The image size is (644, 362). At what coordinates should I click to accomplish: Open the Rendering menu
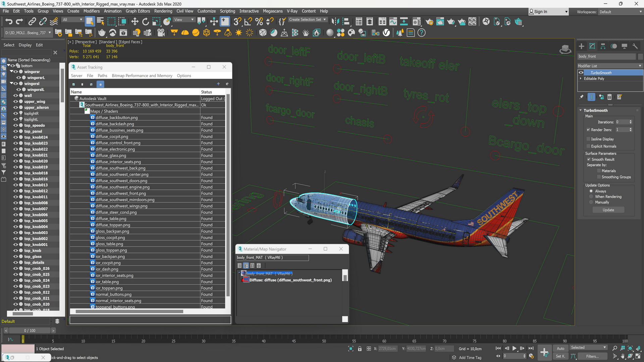click(x=163, y=11)
